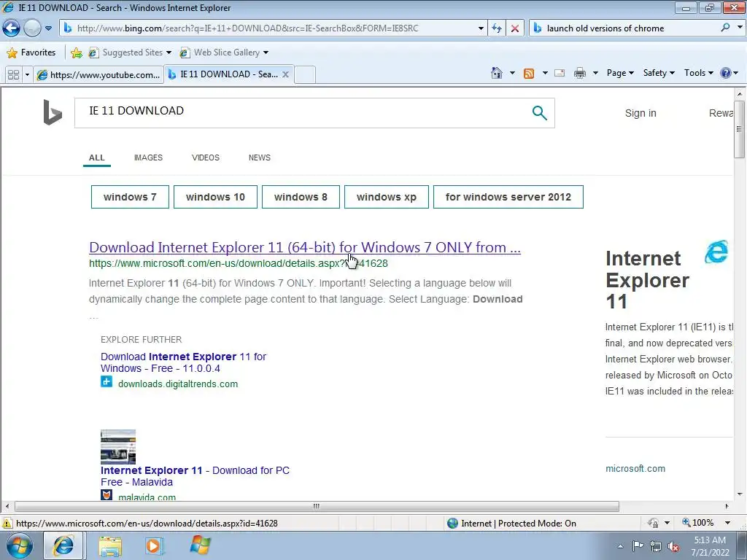Select the ALL results tab
Image resolution: width=747 pixels, height=560 pixels.
[97, 157]
